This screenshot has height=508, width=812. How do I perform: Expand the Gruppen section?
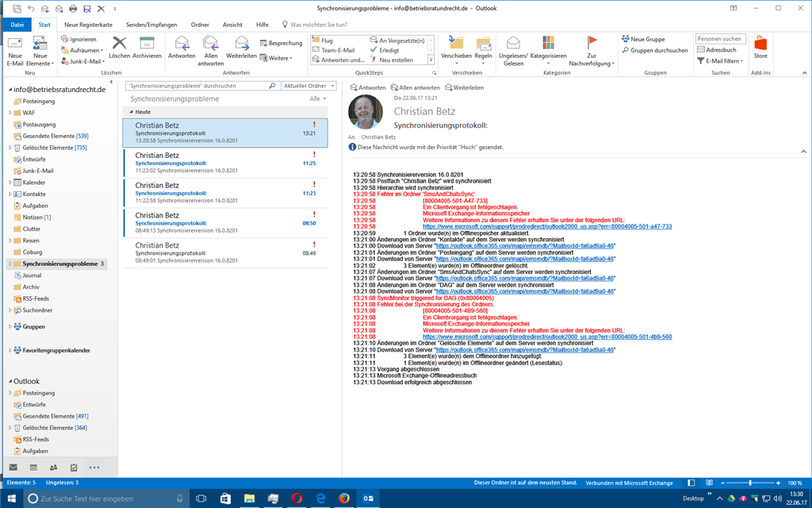10,326
